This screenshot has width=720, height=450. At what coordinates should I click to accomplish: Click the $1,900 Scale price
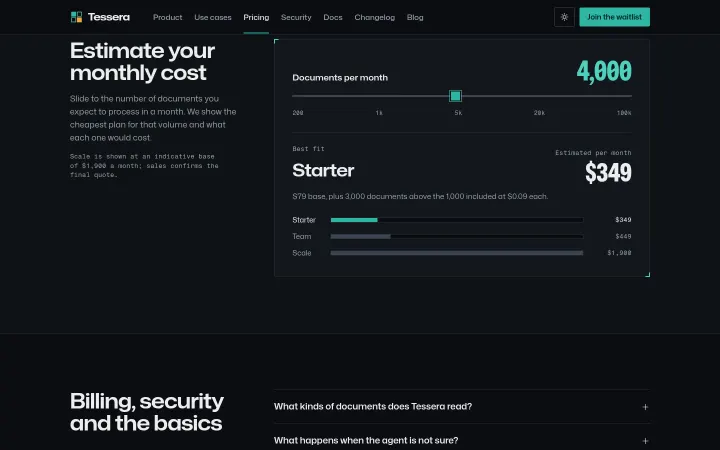[x=619, y=253]
